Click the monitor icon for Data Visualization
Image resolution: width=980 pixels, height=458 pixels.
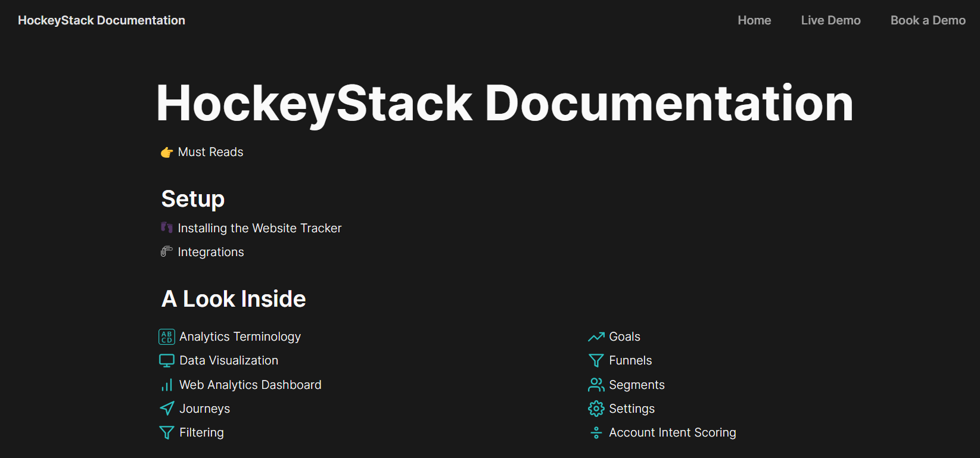pyautogui.click(x=167, y=361)
